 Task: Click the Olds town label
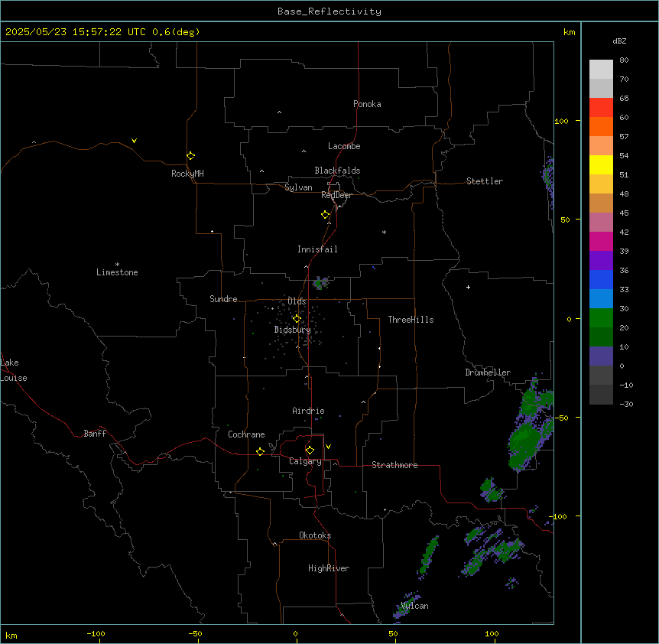pyautogui.click(x=297, y=301)
